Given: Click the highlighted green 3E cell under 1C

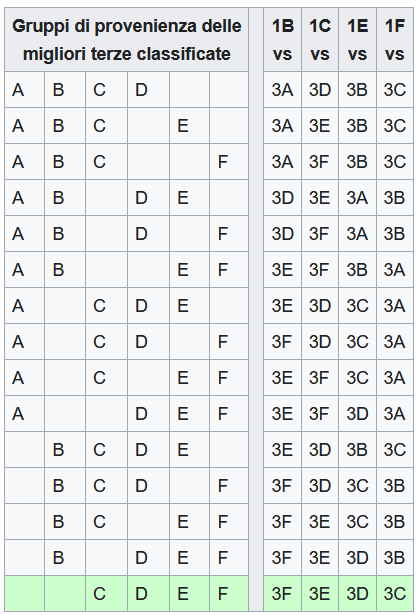Looking at the screenshot, I should 320,593.
